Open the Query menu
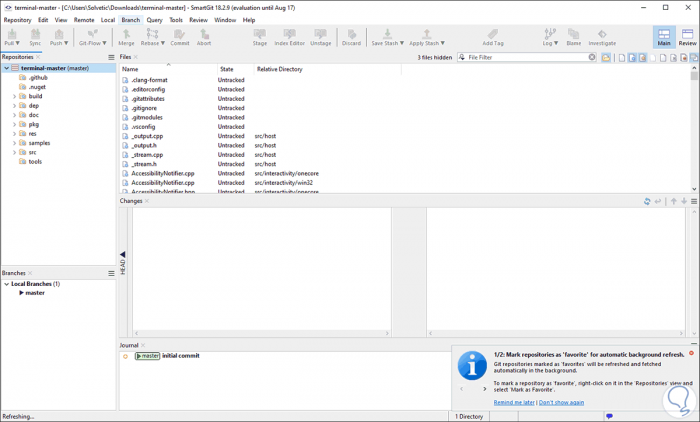Screen dimensions: 700x422 (x=154, y=20)
